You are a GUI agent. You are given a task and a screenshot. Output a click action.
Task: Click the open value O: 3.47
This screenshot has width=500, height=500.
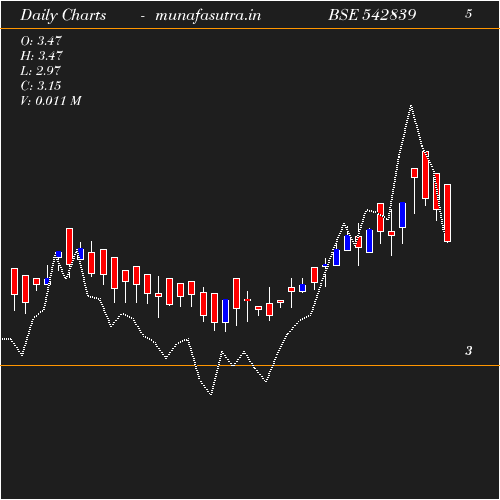click(x=41, y=41)
